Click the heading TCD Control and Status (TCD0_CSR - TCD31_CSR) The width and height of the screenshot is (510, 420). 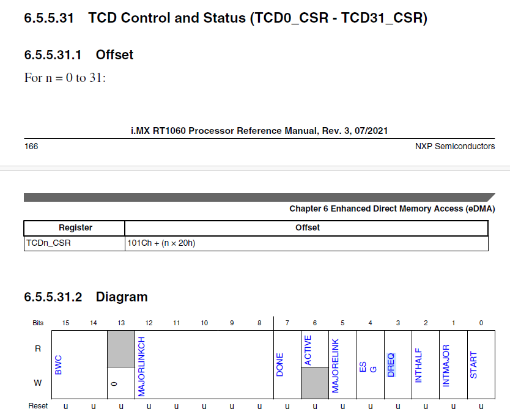point(257,17)
